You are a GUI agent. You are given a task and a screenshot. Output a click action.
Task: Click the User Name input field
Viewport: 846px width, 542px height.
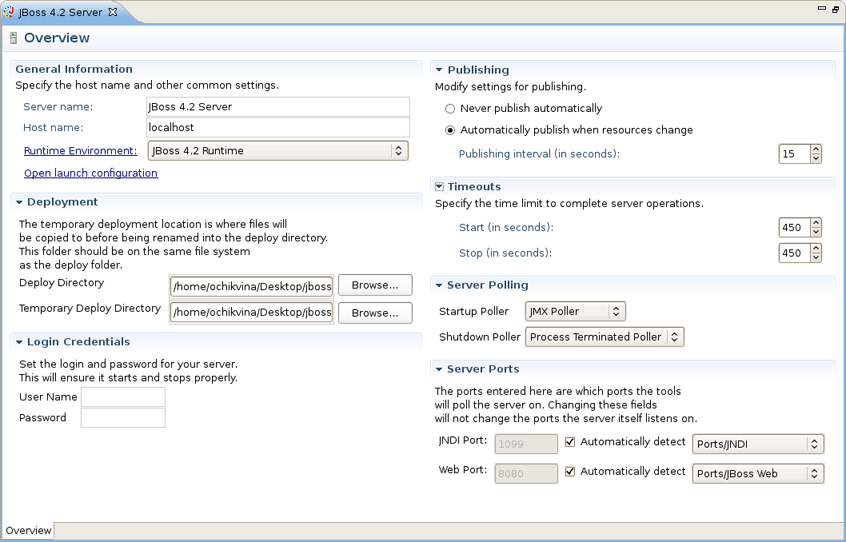point(123,397)
